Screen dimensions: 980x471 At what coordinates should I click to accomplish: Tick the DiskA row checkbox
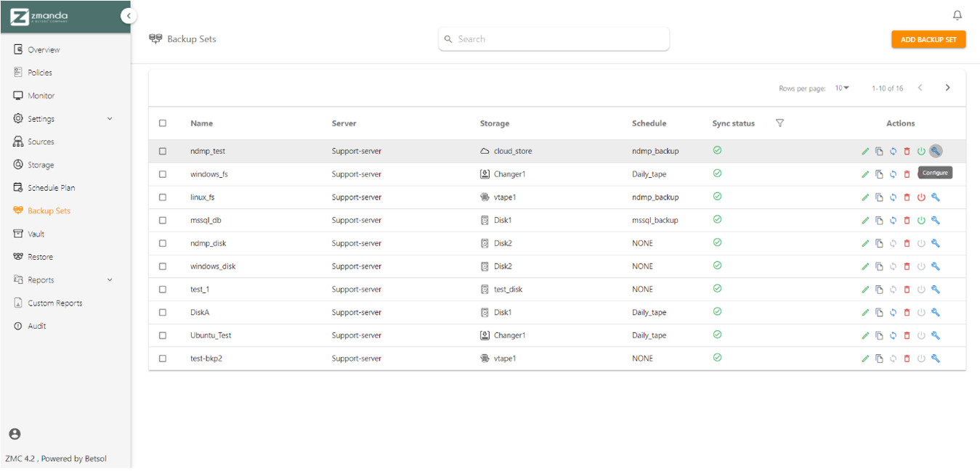point(163,312)
